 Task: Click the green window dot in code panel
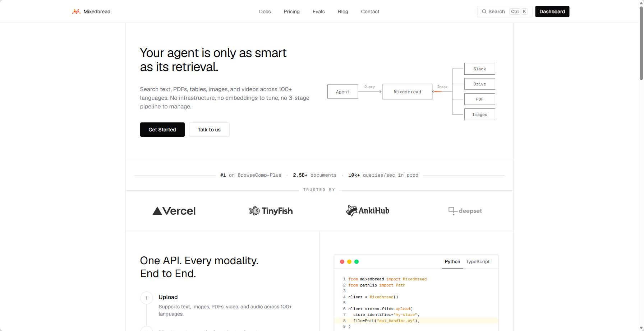coord(356,262)
